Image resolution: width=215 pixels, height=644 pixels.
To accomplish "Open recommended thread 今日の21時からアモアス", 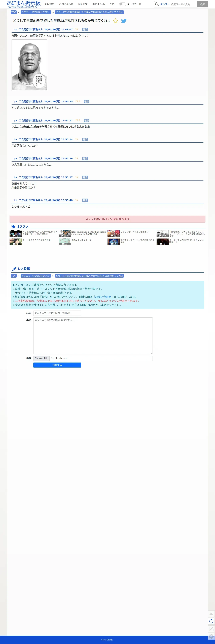I will (x=34, y=234).
